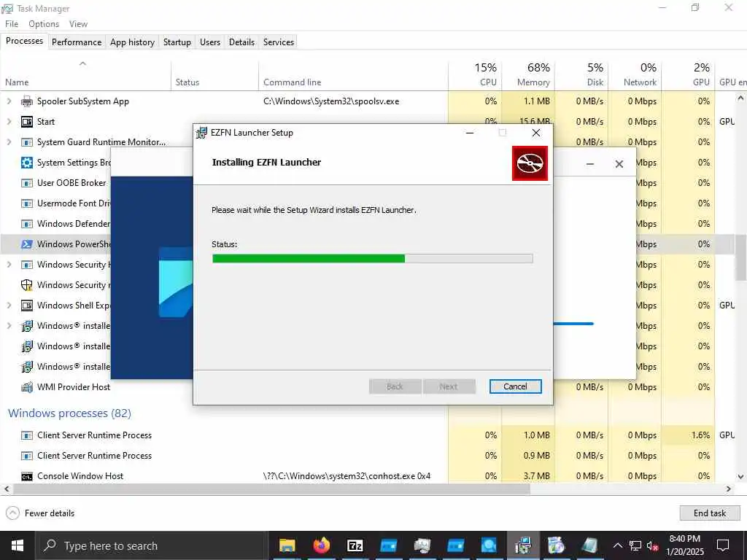Click the taskbar search box
This screenshot has width=747, height=560.
tap(152, 545)
